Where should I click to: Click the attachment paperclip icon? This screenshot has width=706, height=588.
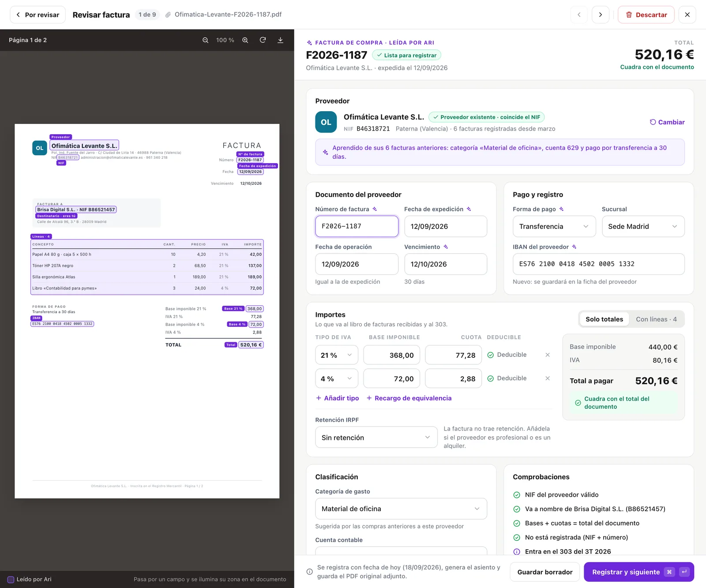click(x=168, y=15)
